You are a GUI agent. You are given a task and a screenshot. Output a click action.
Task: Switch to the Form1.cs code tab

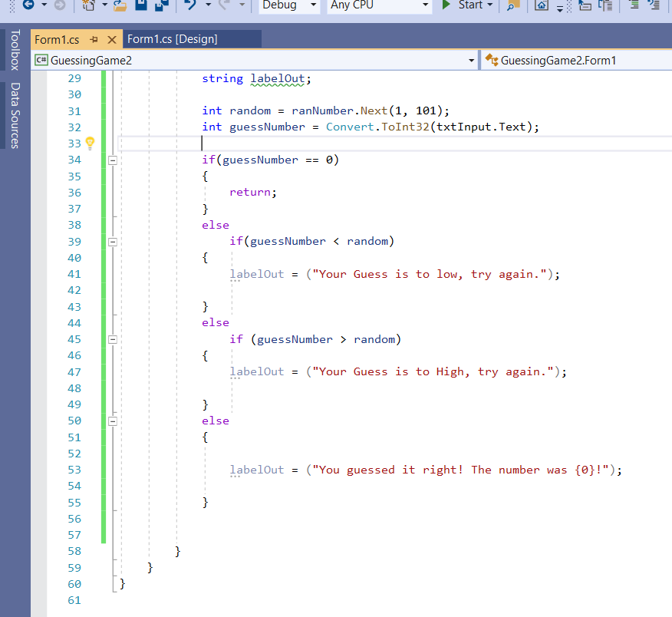click(x=57, y=40)
